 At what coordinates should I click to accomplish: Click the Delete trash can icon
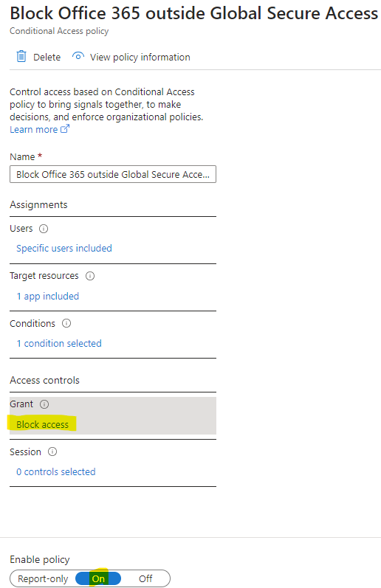pyautogui.click(x=21, y=57)
